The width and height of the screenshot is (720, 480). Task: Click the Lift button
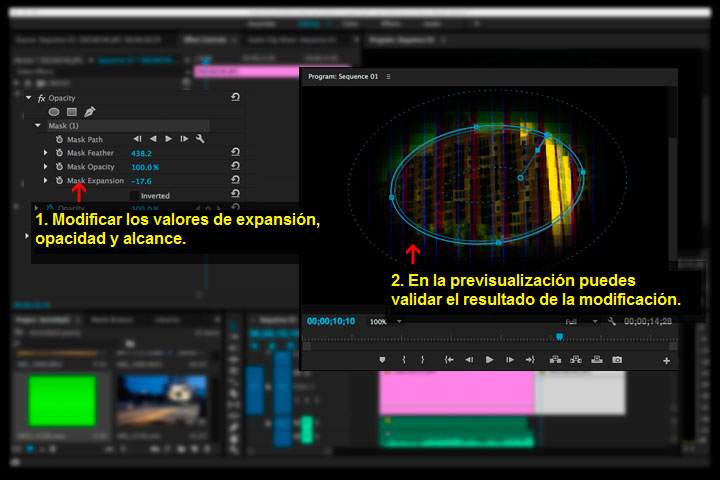555,360
